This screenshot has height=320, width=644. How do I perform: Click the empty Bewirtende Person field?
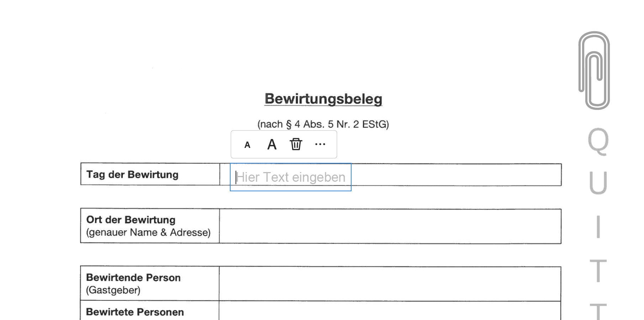[390, 283]
